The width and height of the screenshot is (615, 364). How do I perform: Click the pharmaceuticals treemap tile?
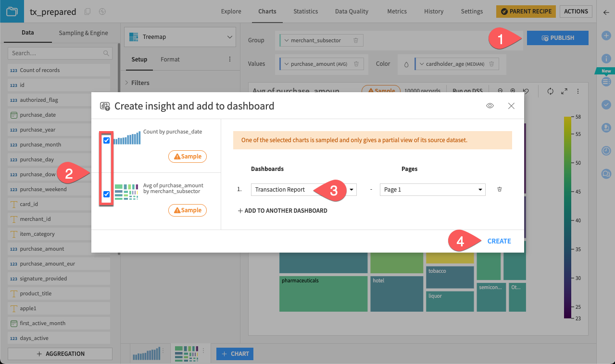(324, 293)
